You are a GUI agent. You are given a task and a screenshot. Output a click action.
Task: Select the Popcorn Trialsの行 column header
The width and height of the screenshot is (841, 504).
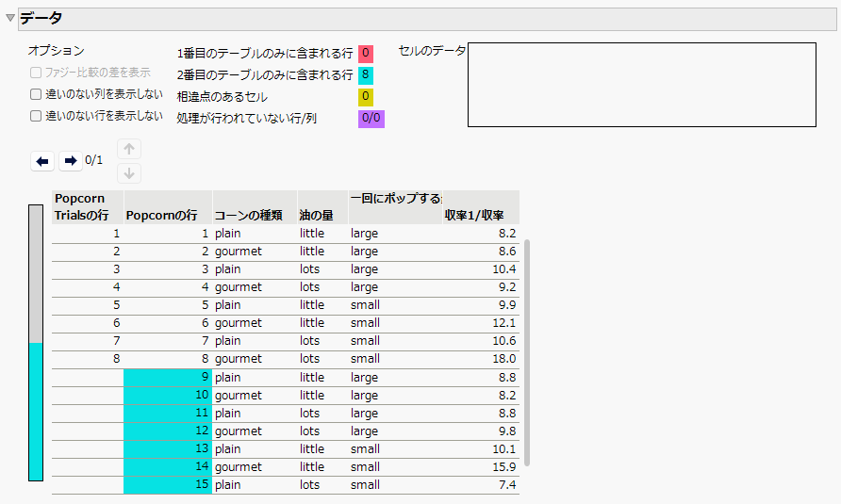(x=88, y=207)
